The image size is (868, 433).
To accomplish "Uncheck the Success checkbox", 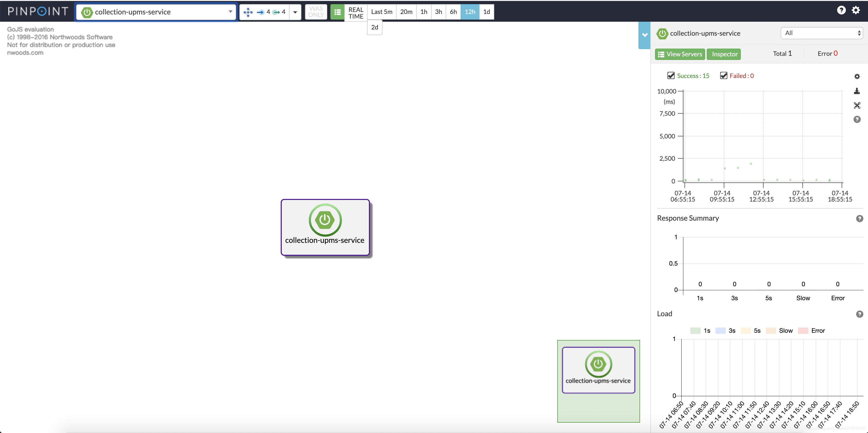I will [x=671, y=75].
